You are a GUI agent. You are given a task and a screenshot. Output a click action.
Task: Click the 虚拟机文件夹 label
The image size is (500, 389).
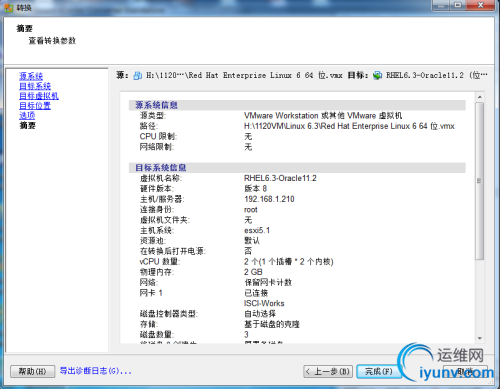click(x=165, y=220)
